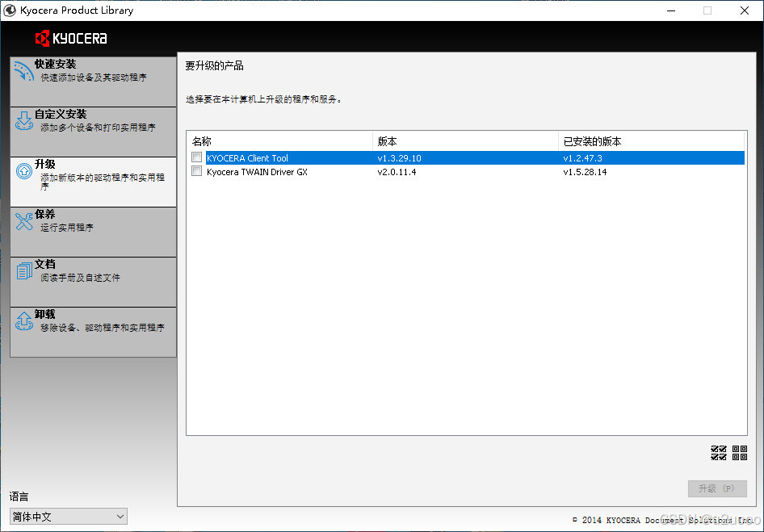
Task: Open the 文档 menu tab
Action: 93,282
